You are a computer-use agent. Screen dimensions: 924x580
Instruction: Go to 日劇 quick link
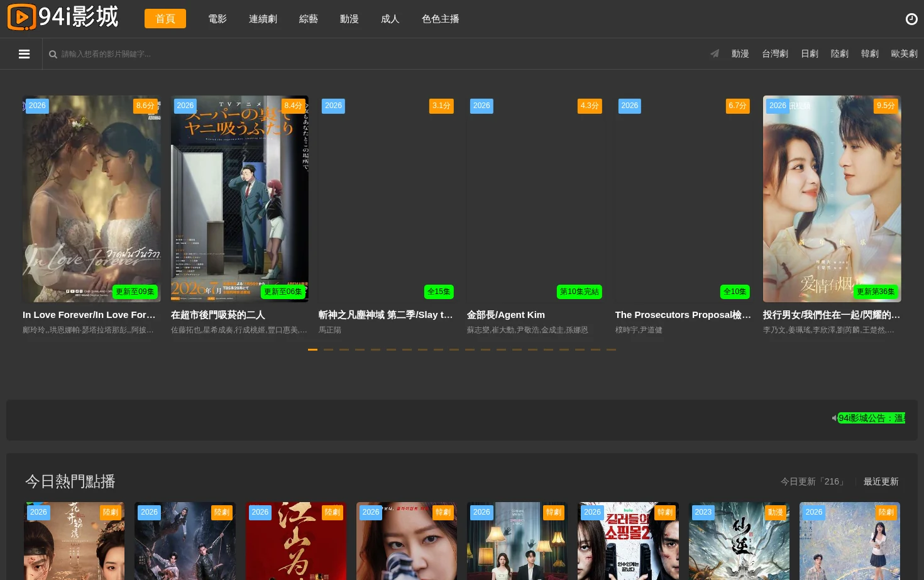pyautogui.click(x=810, y=53)
